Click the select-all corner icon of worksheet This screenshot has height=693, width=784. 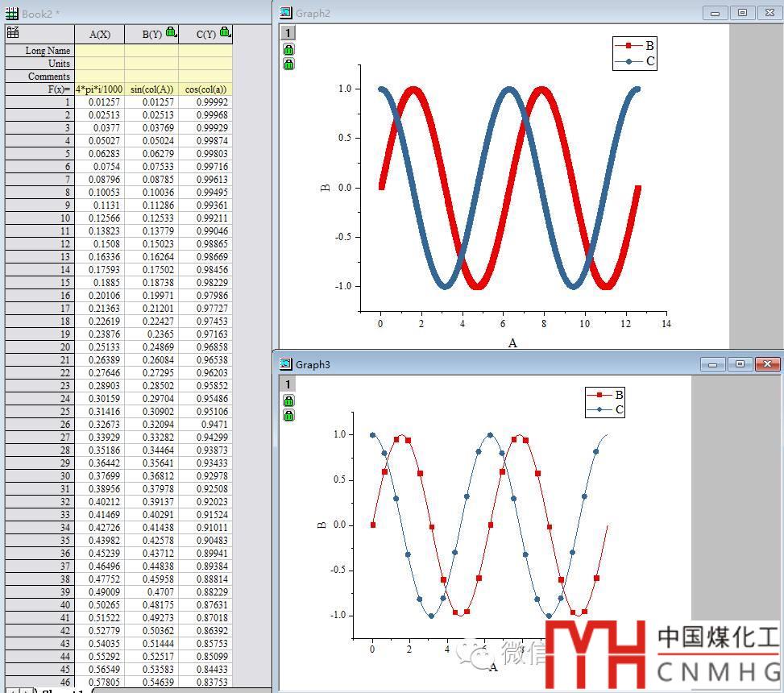coord(13,32)
